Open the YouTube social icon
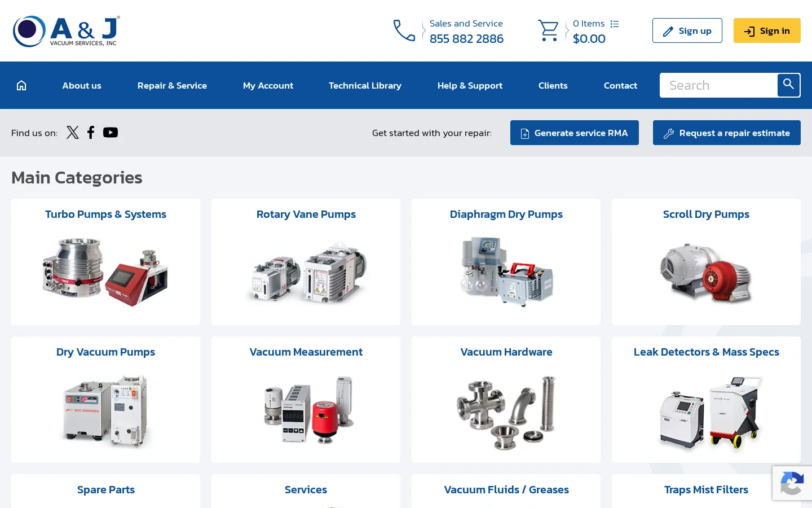Screen dimensions: 812x508 pos(111,133)
